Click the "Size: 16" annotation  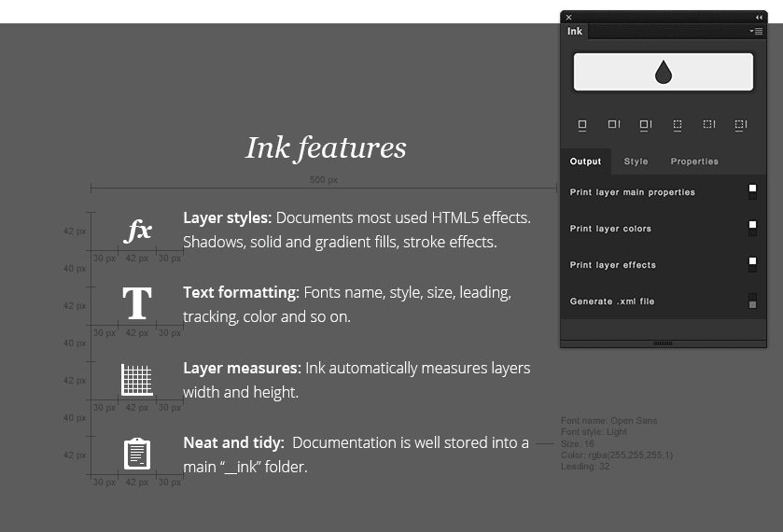578,443
